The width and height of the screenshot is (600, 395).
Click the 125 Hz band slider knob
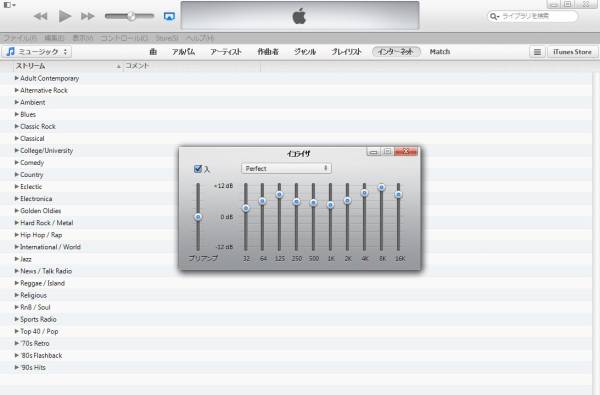279,194
